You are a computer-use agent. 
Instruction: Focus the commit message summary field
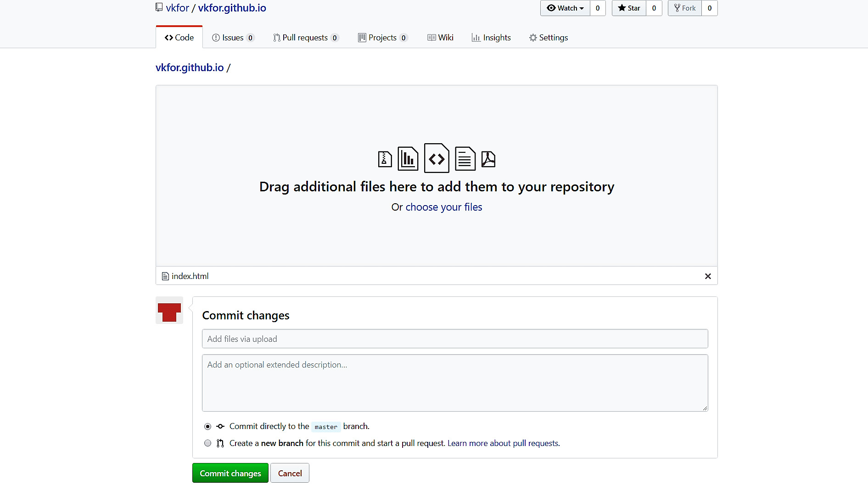point(454,339)
